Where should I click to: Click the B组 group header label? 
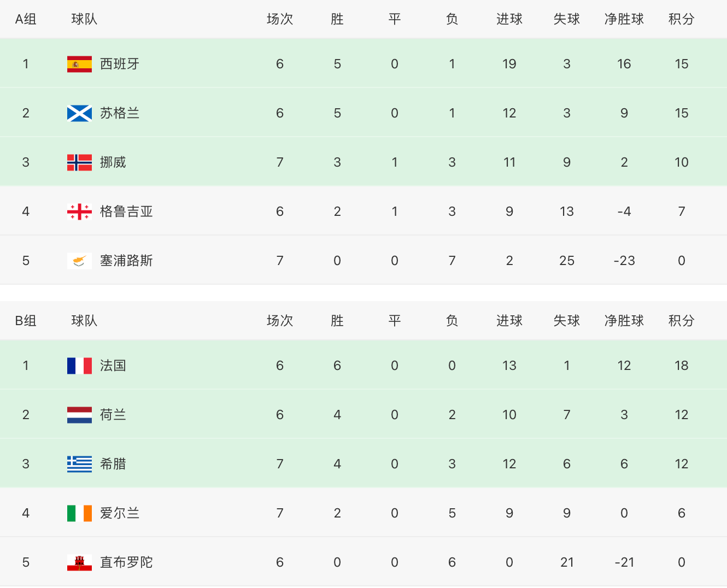[26, 321]
